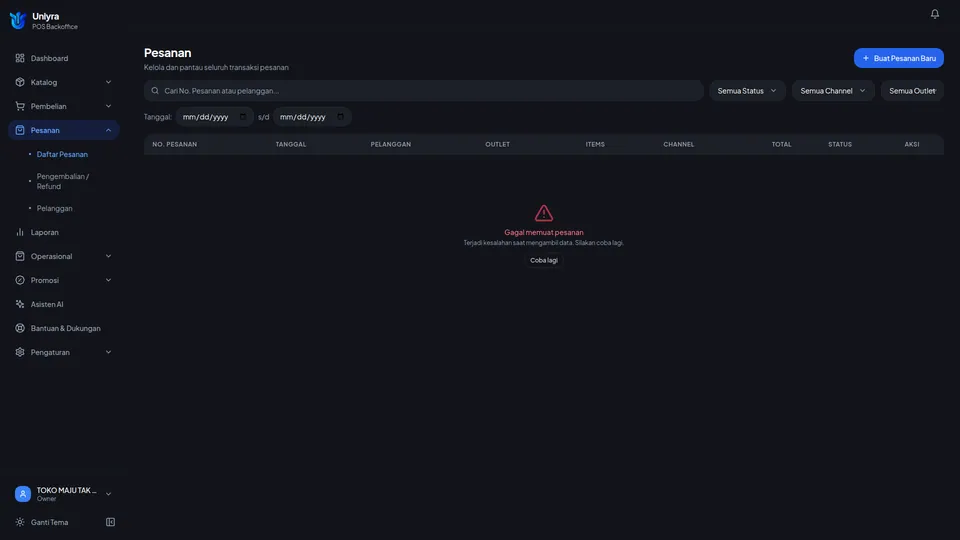This screenshot has width=960, height=540.
Task: Click TANGGAL column header
Action: [291, 144]
